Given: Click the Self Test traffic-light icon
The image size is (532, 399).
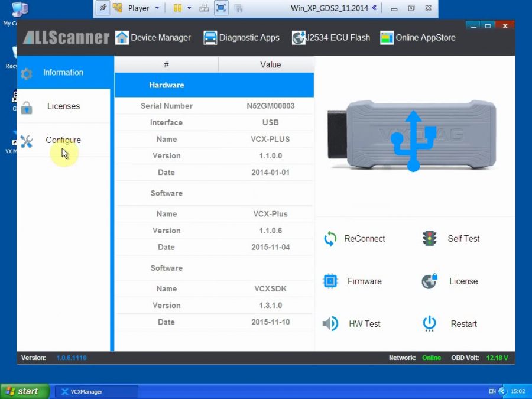Looking at the screenshot, I should point(429,238).
